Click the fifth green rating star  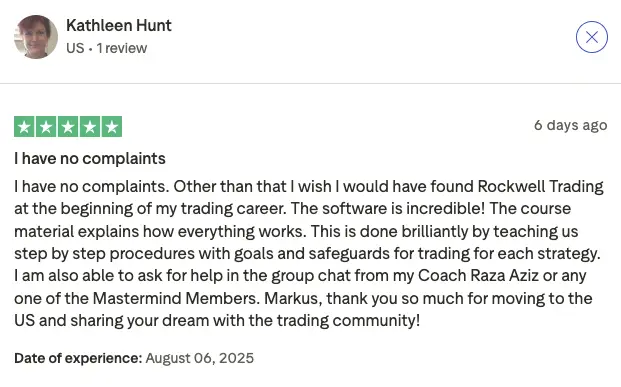(x=112, y=127)
